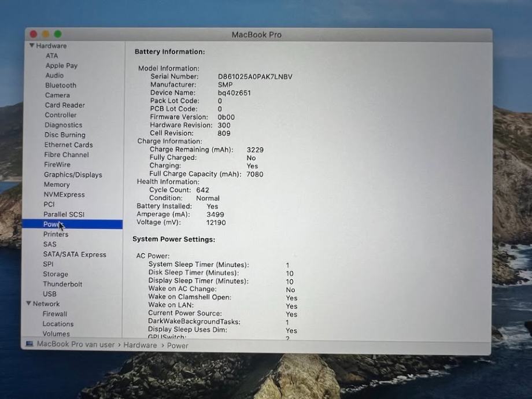Select the highlighted Power entry
Viewport: 532px width, 399px height.
[72, 224]
